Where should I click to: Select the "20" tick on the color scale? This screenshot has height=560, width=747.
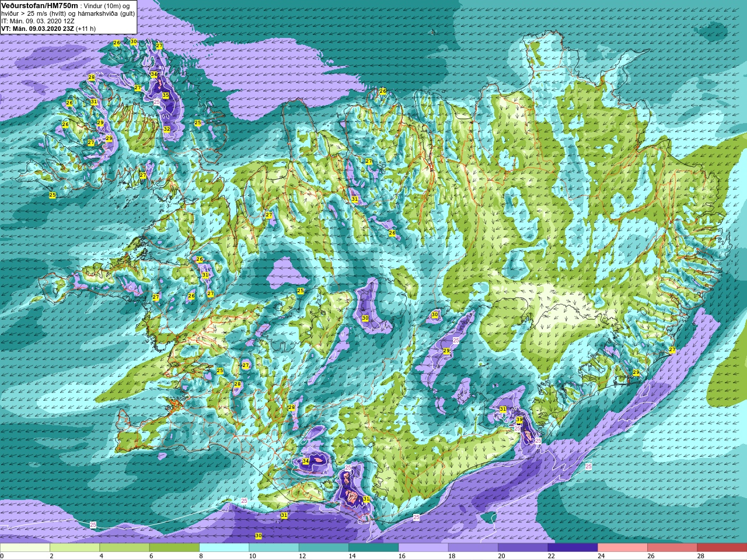point(501,556)
